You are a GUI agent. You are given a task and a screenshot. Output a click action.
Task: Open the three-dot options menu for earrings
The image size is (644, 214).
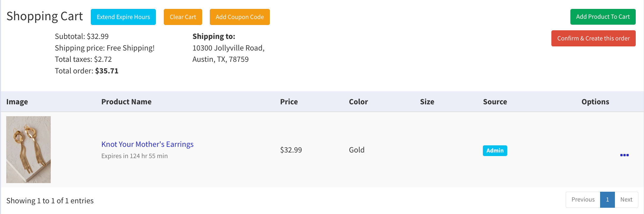(x=624, y=155)
